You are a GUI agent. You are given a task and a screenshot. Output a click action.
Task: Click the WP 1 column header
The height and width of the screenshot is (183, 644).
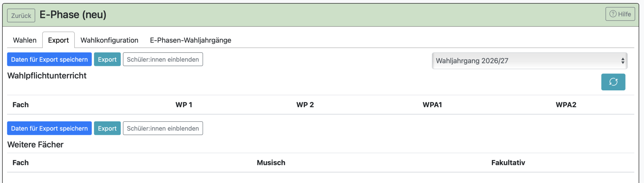[x=184, y=105]
